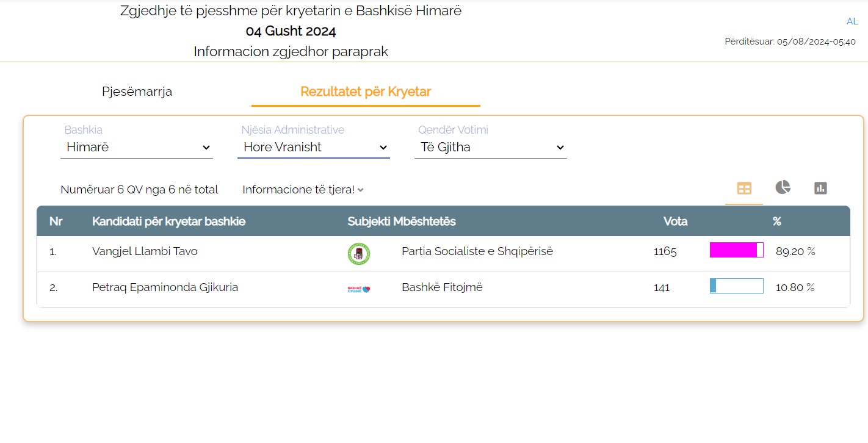Click the blue 10.80% progress bar
Image resolution: width=868 pixels, height=443 pixels.
coord(736,286)
